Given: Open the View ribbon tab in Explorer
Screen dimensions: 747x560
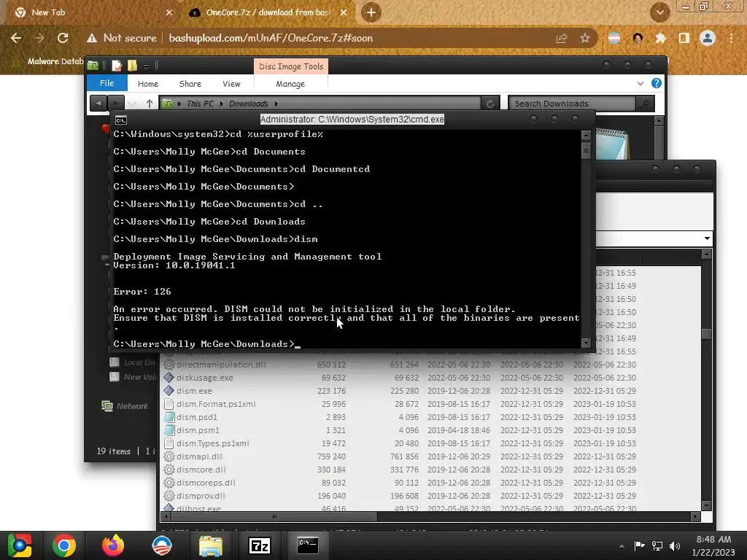Looking at the screenshot, I should click(x=231, y=84).
